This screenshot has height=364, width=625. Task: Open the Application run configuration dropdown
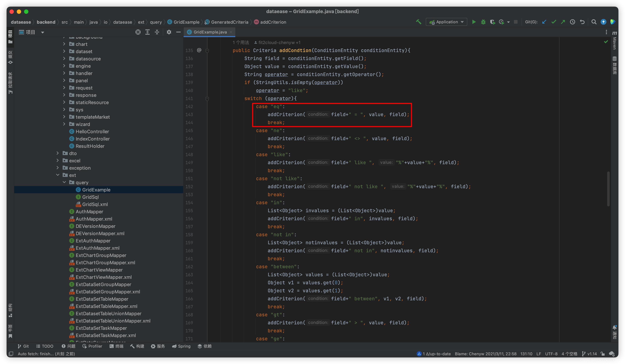446,22
